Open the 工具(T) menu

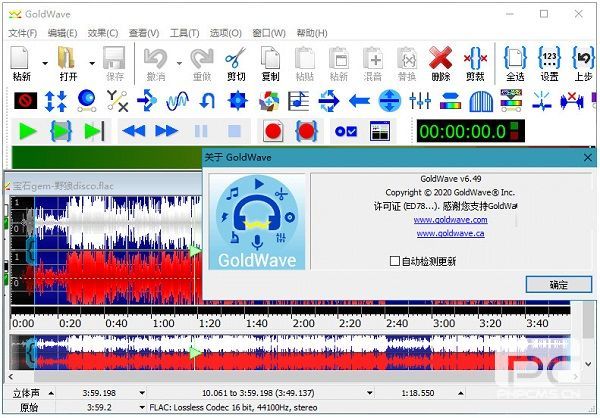[x=184, y=33]
